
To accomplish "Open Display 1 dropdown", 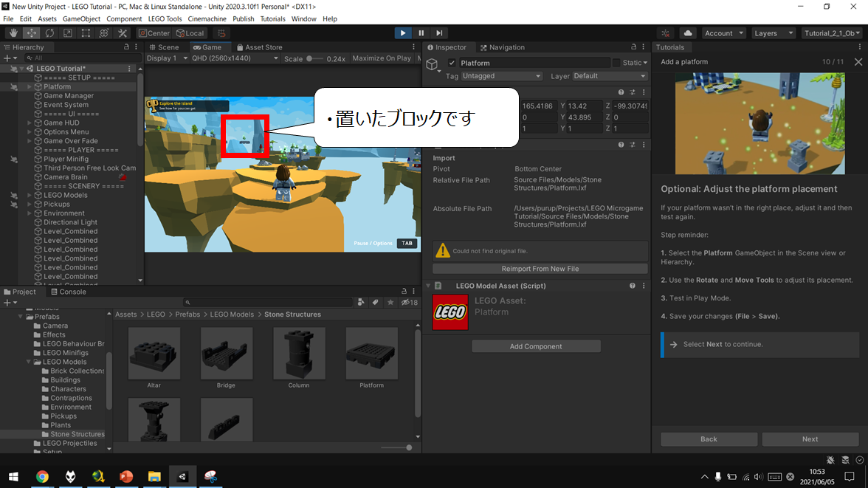I will [x=167, y=58].
